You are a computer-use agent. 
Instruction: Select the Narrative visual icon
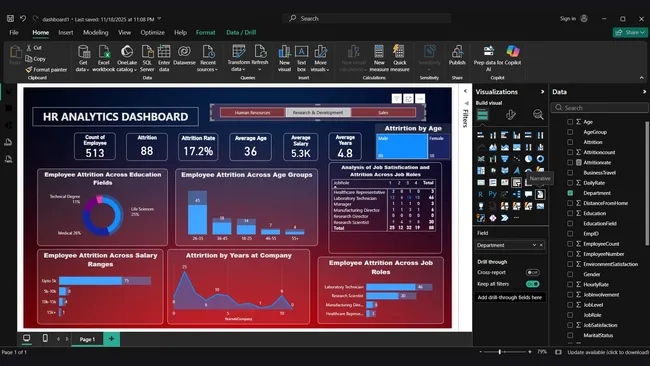point(540,194)
